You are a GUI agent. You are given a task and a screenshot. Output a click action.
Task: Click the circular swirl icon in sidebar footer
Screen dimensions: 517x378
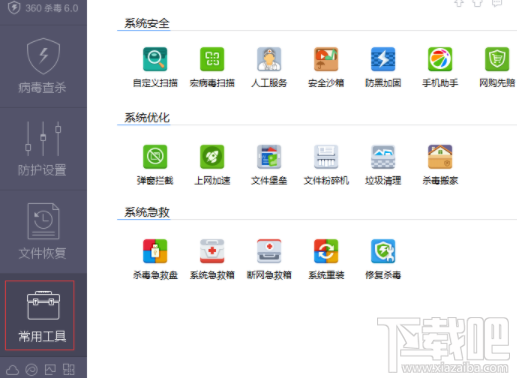point(32,370)
